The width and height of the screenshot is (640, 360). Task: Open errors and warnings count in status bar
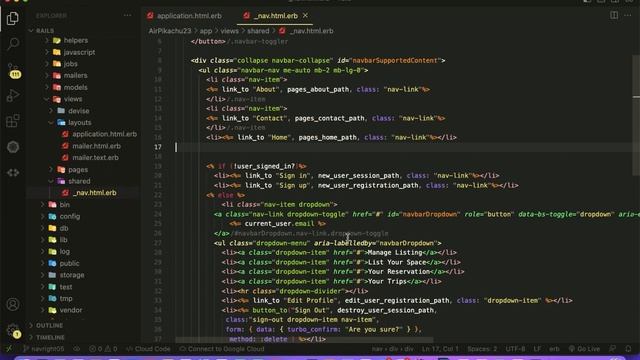[103, 349]
